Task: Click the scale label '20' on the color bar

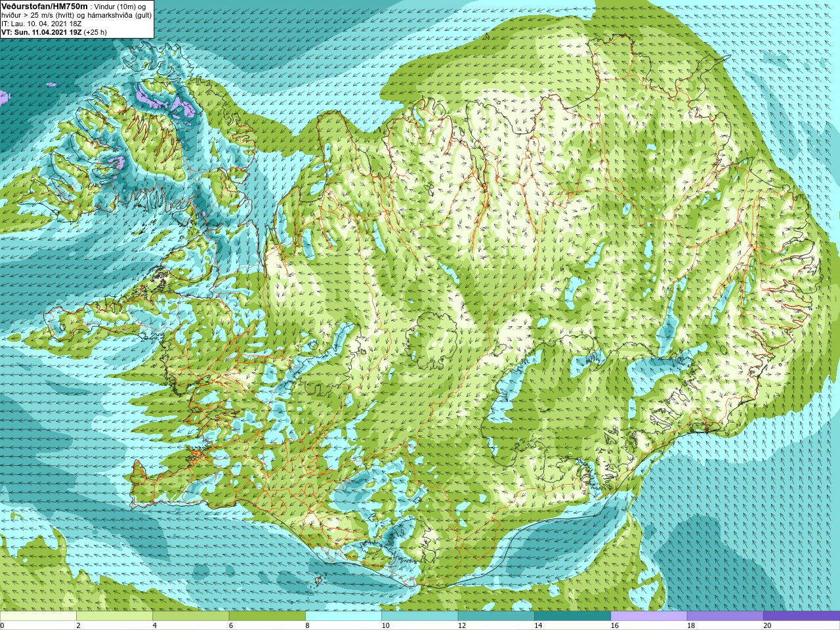Action: point(767,625)
